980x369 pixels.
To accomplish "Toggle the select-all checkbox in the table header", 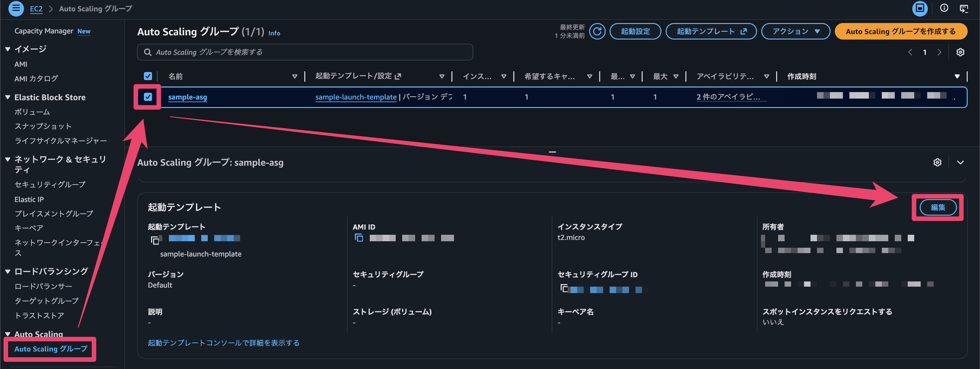I will point(147,76).
